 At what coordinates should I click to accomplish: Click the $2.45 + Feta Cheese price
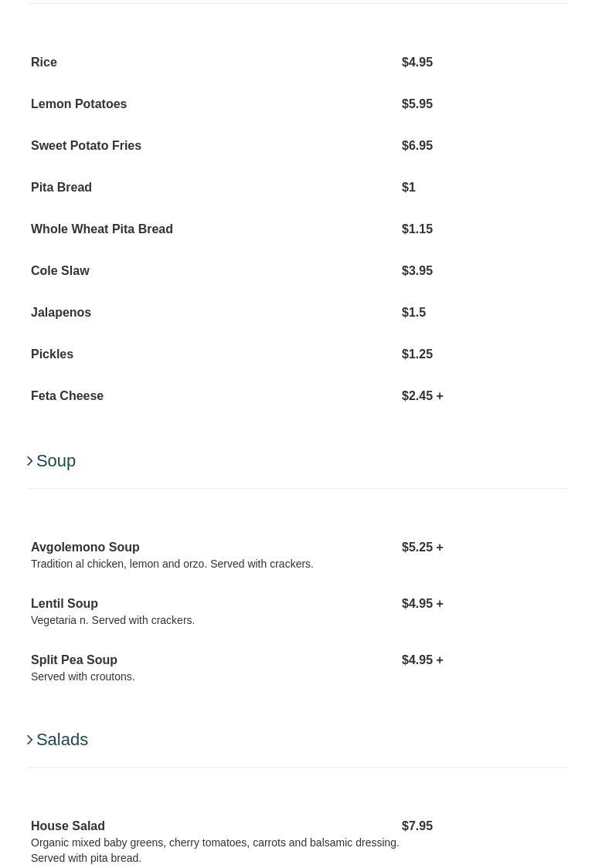(422, 396)
